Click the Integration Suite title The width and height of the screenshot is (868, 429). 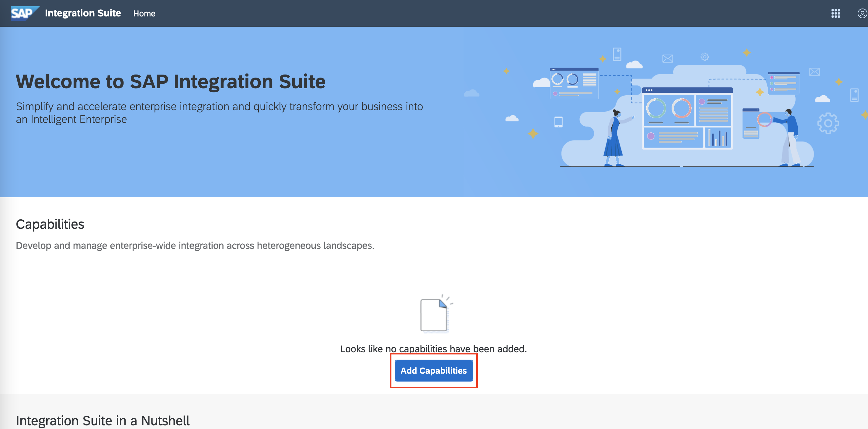(83, 13)
